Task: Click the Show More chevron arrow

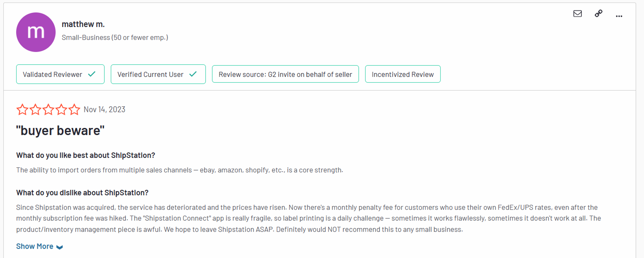Action: pyautogui.click(x=60, y=247)
